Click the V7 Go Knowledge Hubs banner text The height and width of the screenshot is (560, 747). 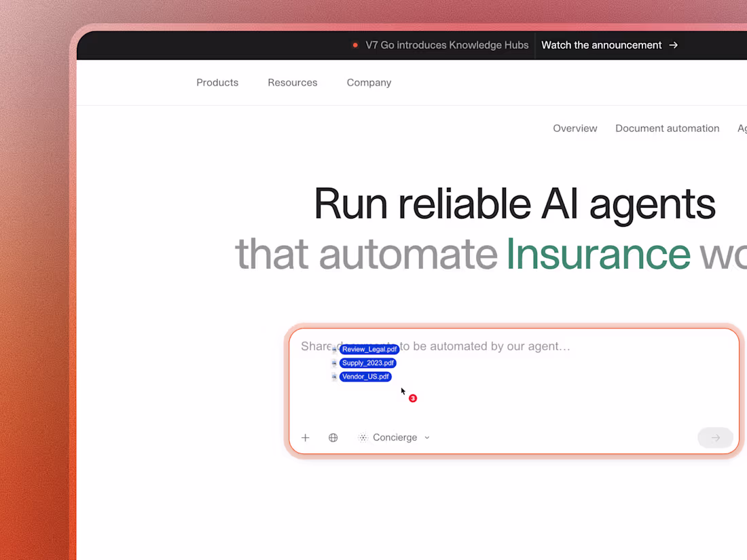[x=447, y=45]
